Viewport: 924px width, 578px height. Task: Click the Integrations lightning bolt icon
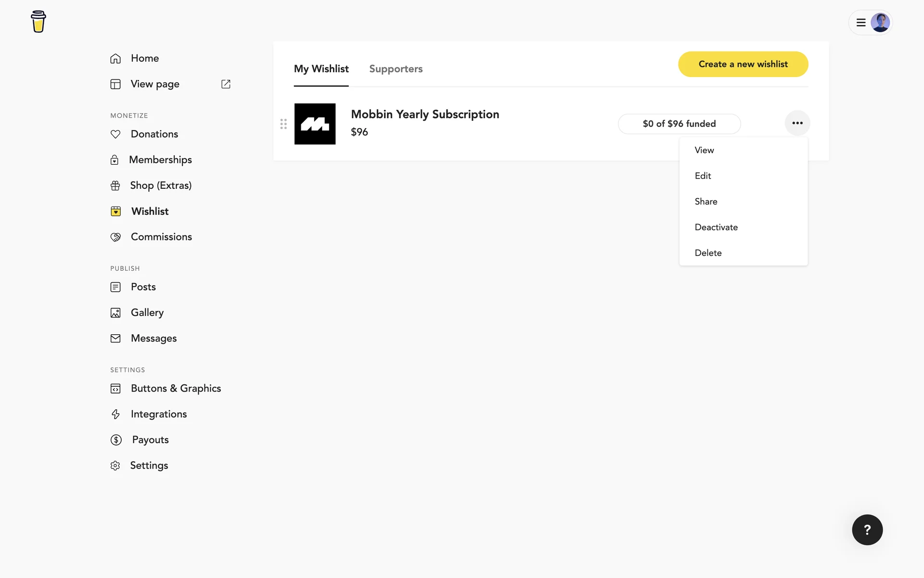pyautogui.click(x=115, y=414)
